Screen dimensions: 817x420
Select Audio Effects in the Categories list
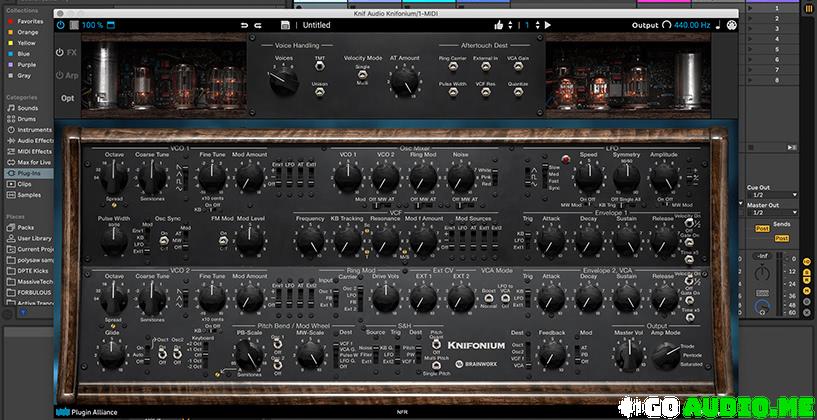34,140
